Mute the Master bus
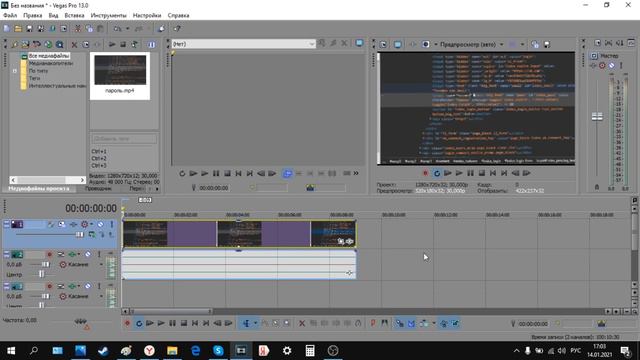 (611, 65)
